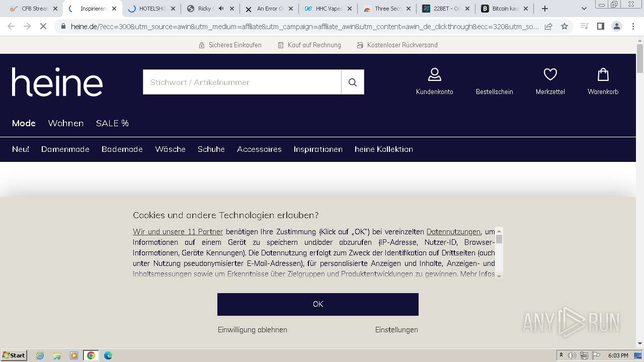Accept cookies with the OK button
This screenshot has width=644, height=362.
coord(318,304)
